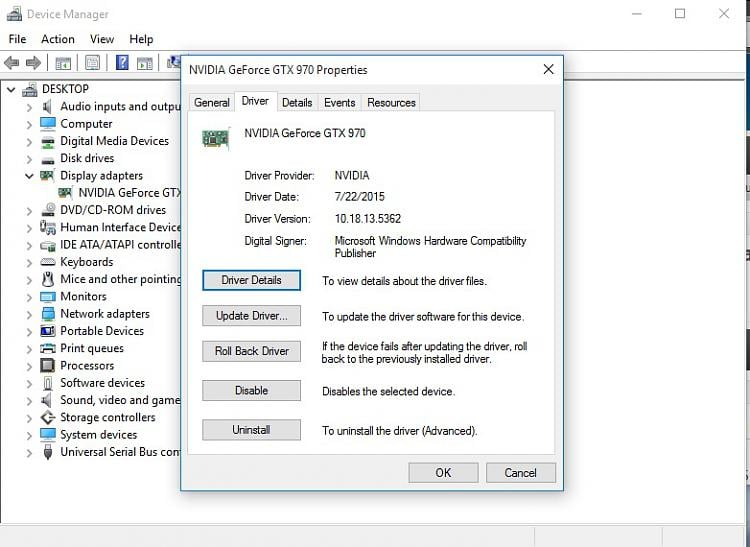Open the Help menu
This screenshot has width=750, height=547.
pos(141,39)
